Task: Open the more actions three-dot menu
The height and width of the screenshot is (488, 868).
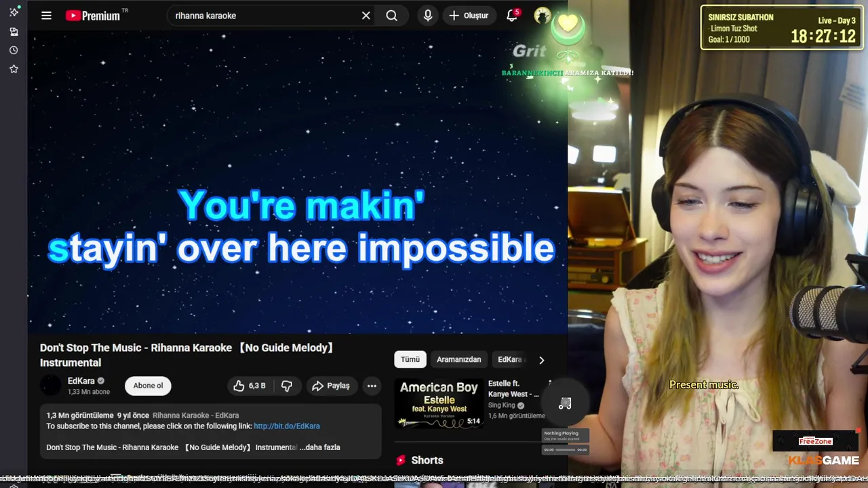Action: 372,386
